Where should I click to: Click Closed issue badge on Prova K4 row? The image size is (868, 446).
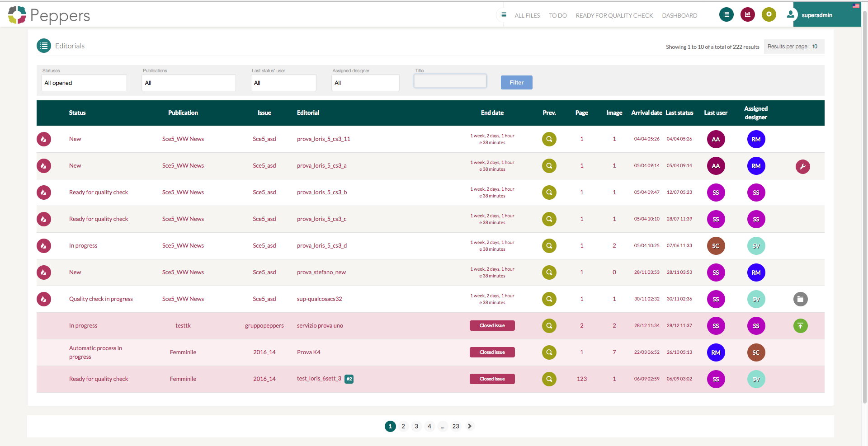tap(492, 352)
